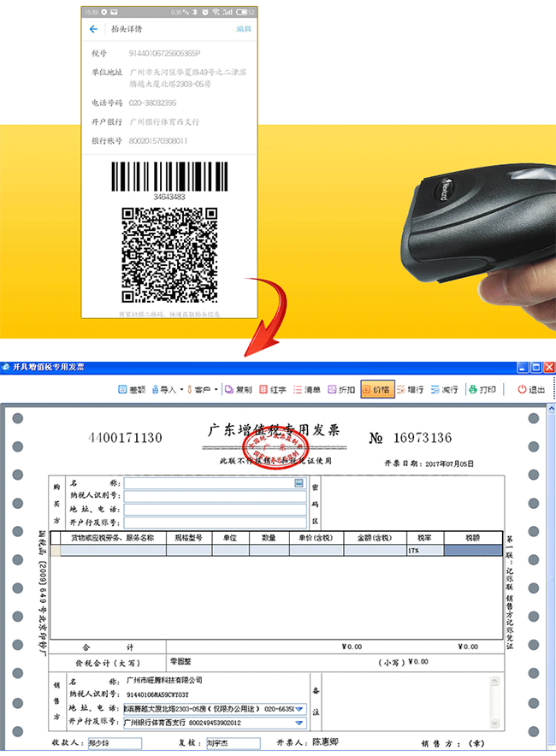The width and height of the screenshot is (556, 756).
Task: Click the 退出 exit button
Action: tap(531, 389)
